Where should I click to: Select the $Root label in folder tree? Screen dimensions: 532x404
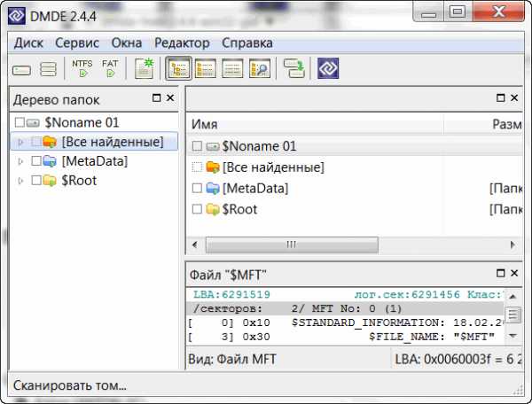point(79,181)
